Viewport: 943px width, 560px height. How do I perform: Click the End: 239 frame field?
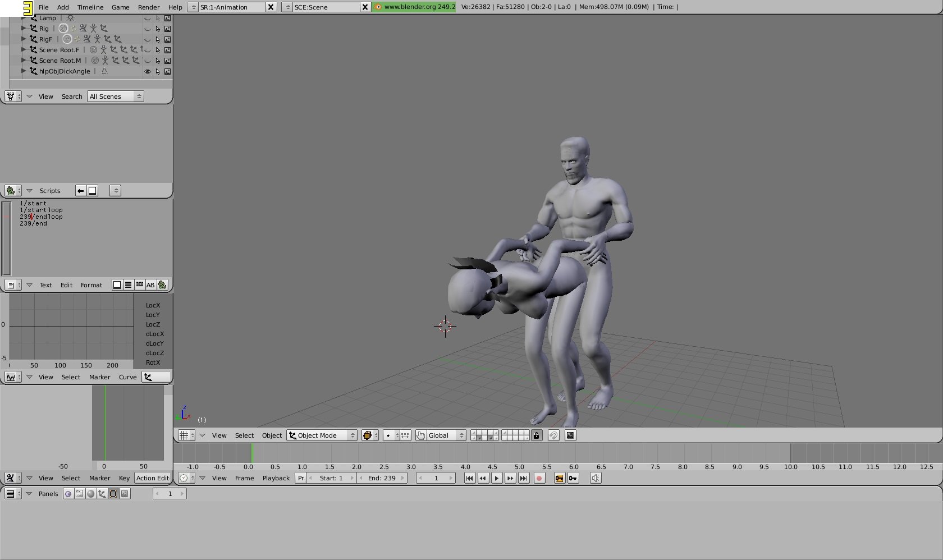click(382, 478)
